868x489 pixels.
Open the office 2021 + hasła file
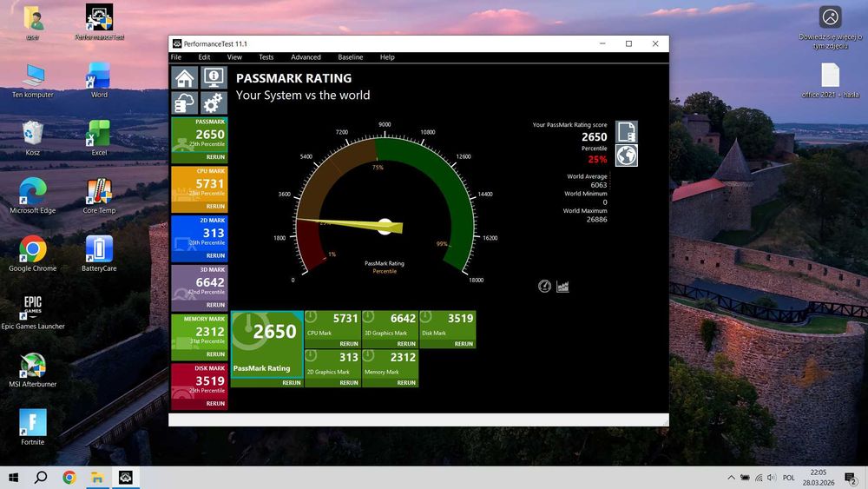831,80
